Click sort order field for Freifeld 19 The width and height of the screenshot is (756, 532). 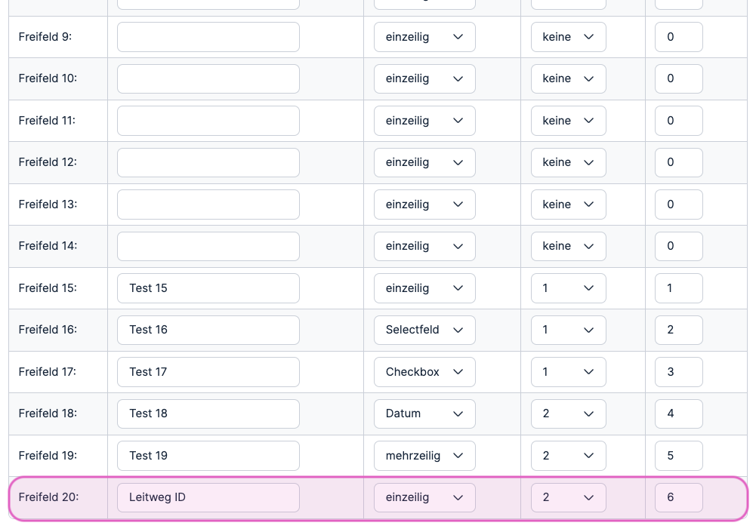[x=678, y=456]
